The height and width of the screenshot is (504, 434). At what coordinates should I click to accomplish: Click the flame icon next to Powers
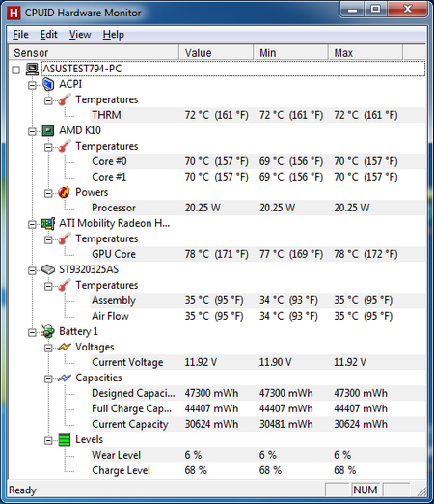[x=65, y=192]
